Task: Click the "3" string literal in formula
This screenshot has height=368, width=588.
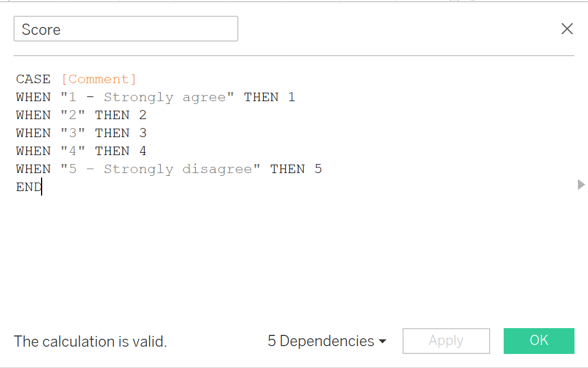Action: click(73, 133)
